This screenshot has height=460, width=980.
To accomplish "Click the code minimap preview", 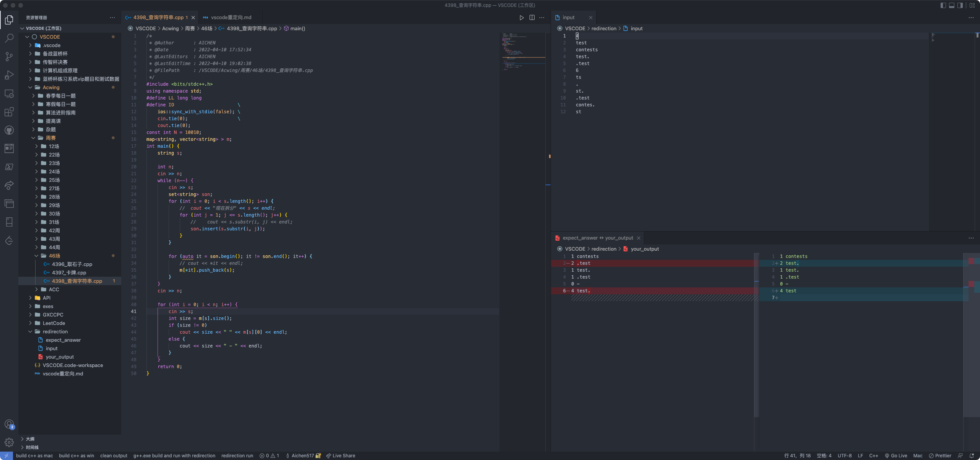I will tap(523, 52).
